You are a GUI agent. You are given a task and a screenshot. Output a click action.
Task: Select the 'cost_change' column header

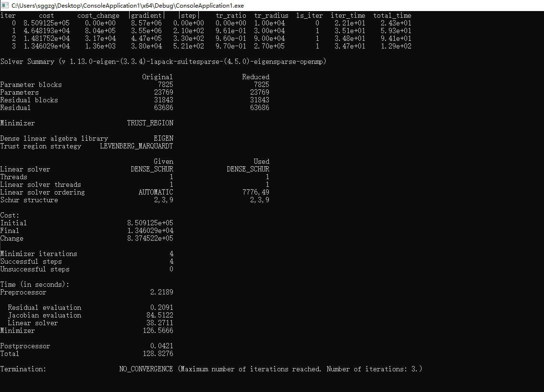[x=98, y=16]
